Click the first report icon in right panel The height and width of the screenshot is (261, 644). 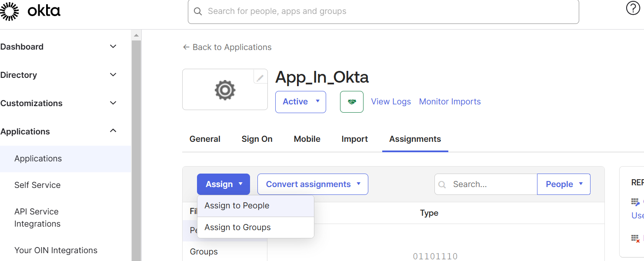pyautogui.click(x=635, y=202)
